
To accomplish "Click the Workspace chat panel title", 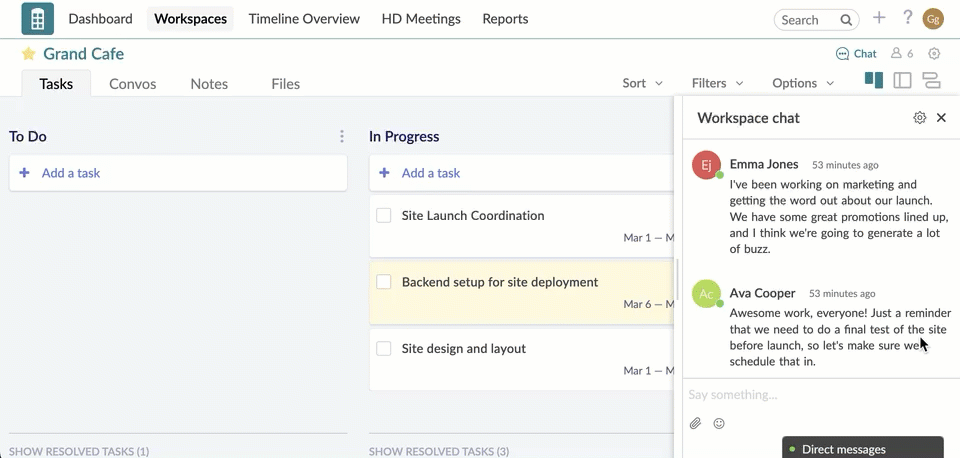I will (x=749, y=118).
